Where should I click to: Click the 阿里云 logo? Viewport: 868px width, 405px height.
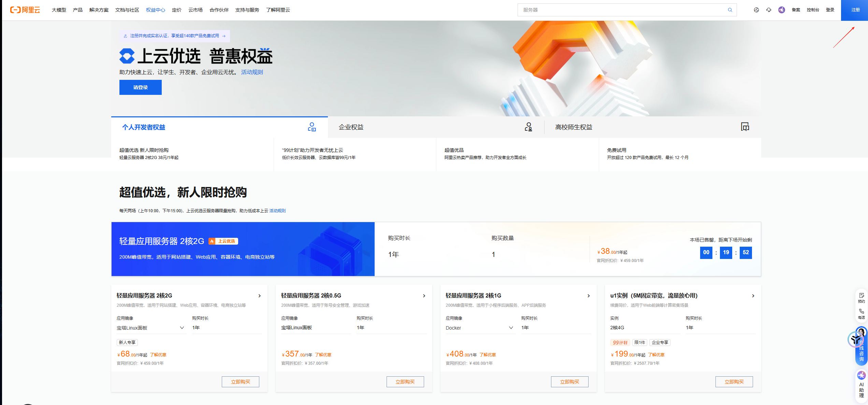tap(25, 10)
